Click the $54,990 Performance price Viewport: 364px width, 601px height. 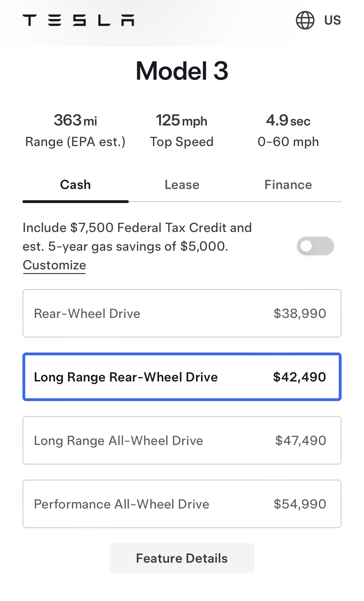(x=300, y=504)
